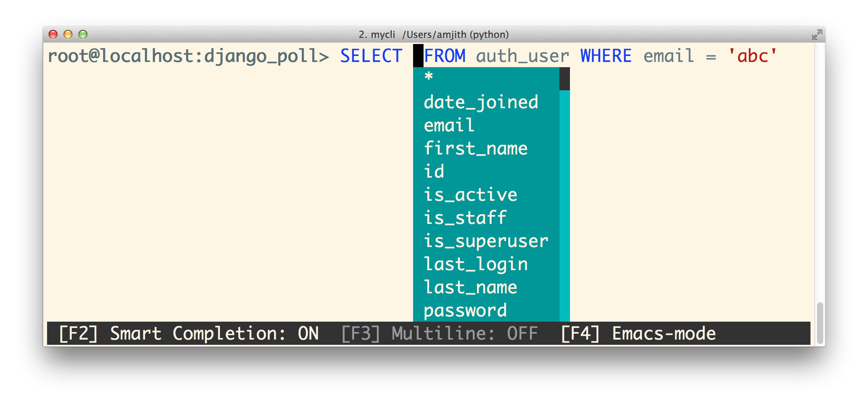Choose "is_active" from the completion menu
This screenshot has height=406, width=868.
470,194
